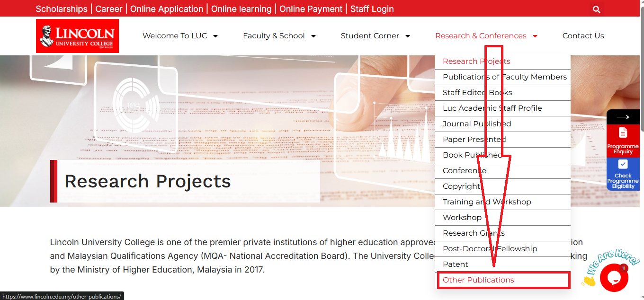Click the Lincoln University College logo
644x300 pixels.
(x=78, y=36)
